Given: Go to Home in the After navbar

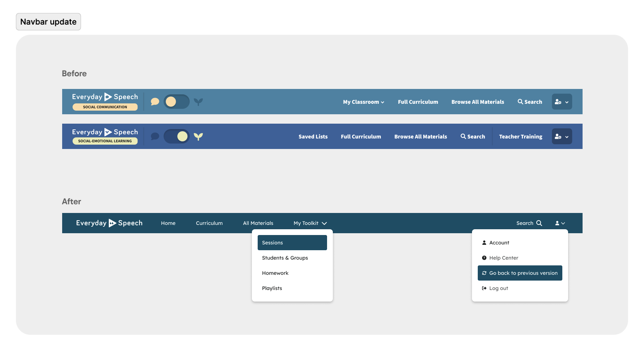Looking at the screenshot, I should point(168,223).
